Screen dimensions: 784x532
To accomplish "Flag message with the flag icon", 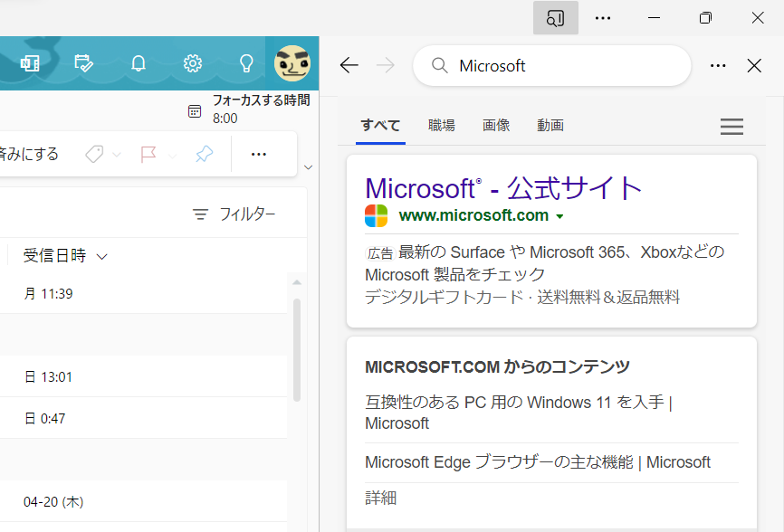I will 148,155.
